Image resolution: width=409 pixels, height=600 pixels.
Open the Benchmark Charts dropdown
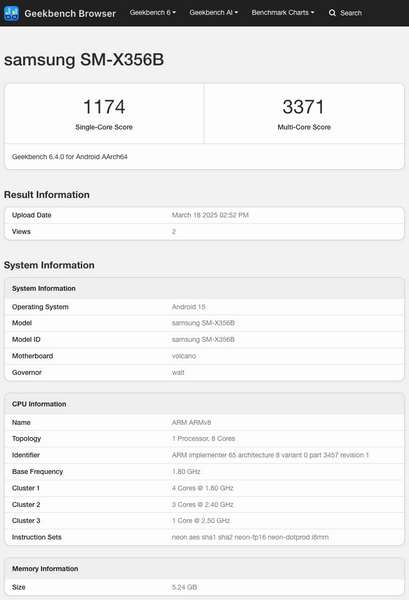coord(283,13)
